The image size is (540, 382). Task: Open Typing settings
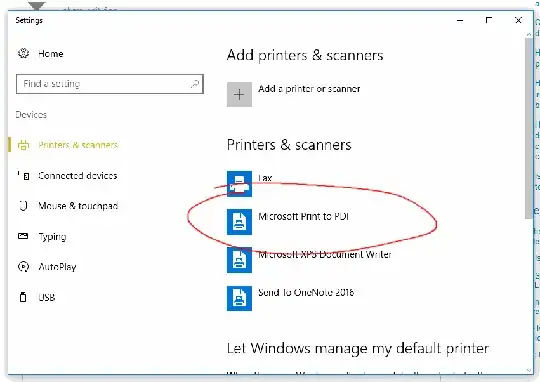52,237
